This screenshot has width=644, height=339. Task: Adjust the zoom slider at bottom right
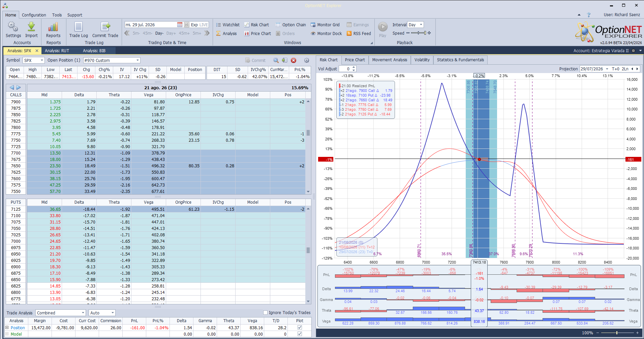coord(617,333)
